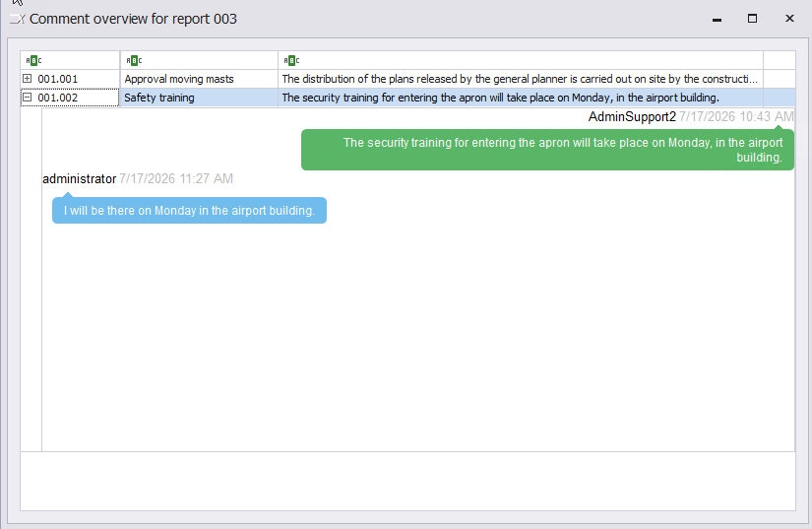Screen dimensions: 812x529
Task: Click the distribution of plans description cell
Action: [x=521, y=79]
